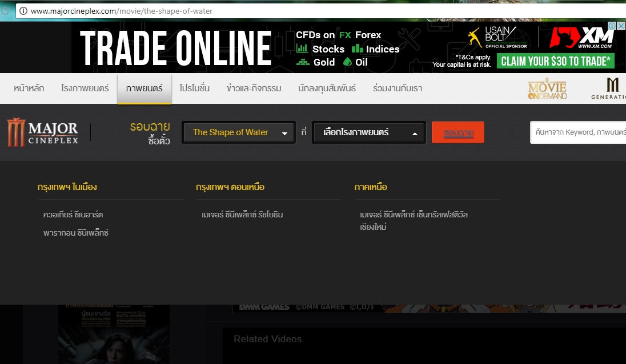Image resolution: width=626 pixels, height=364 pixels.
Task: Click the M Generation logo
Action: click(608, 88)
